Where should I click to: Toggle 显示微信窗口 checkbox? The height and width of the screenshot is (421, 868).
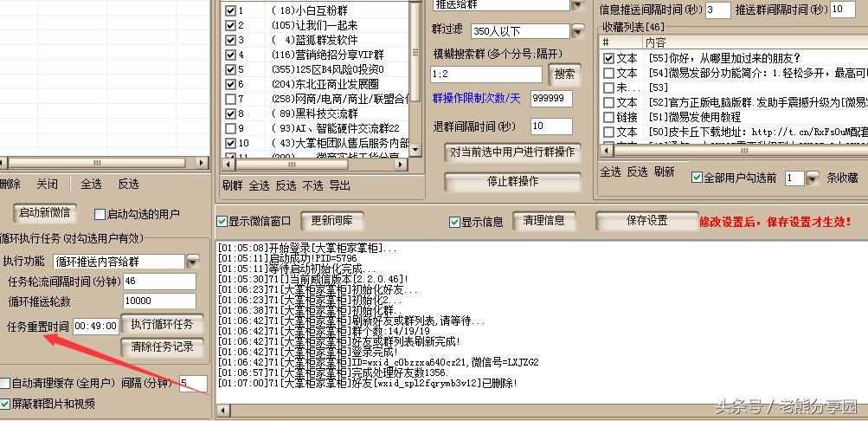[222, 222]
